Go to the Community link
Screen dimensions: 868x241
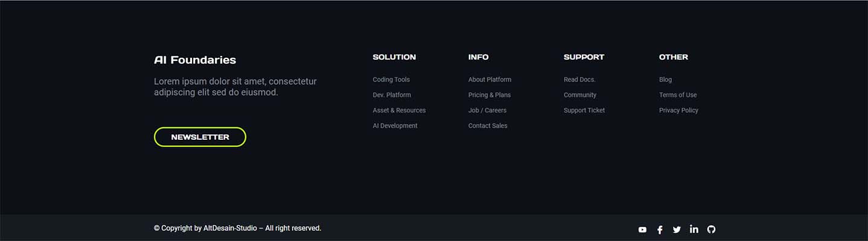(580, 95)
